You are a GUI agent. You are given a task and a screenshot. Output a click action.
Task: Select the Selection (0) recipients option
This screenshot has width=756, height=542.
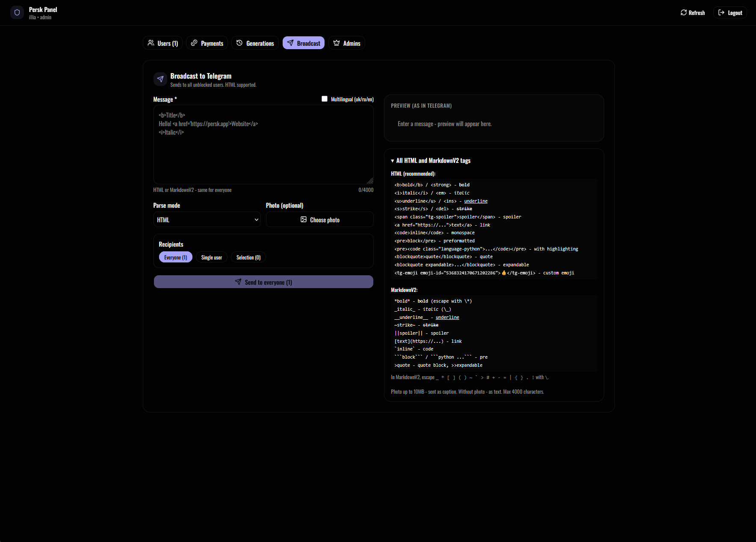coord(248,257)
